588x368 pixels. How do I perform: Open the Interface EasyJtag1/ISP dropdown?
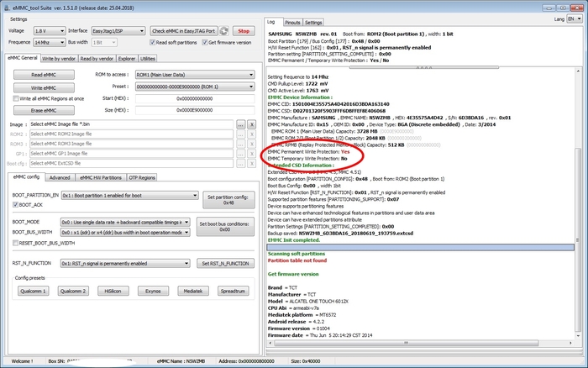(118, 31)
